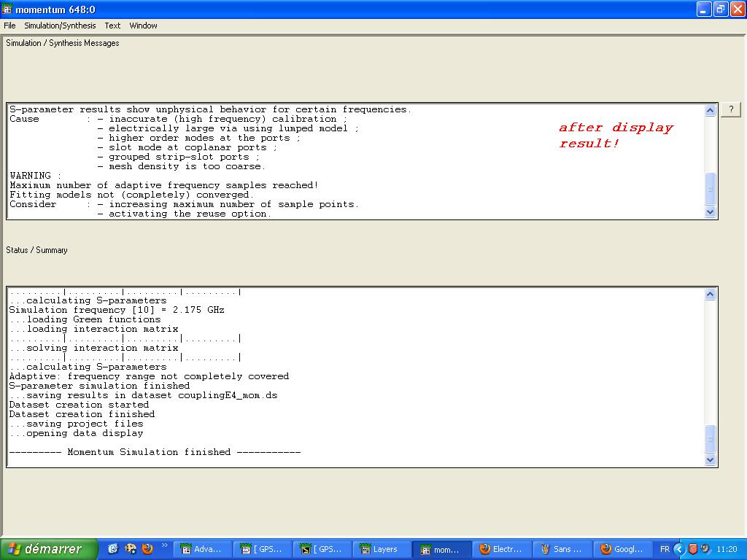Click the up arrow of the messages scrollbar
Viewport: 747px width, 560px height.
[x=710, y=111]
